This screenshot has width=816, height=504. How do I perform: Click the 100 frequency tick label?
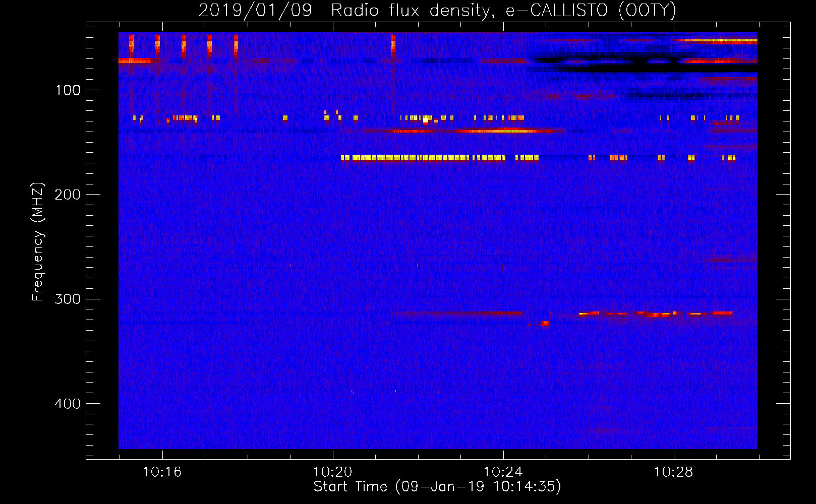point(68,90)
